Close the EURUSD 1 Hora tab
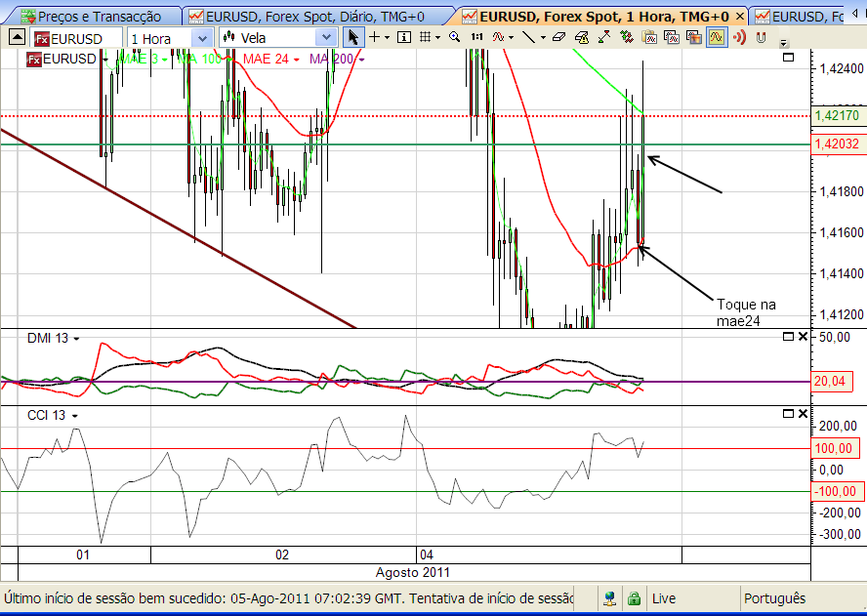Screen dimensions: 867x616 coord(740,17)
